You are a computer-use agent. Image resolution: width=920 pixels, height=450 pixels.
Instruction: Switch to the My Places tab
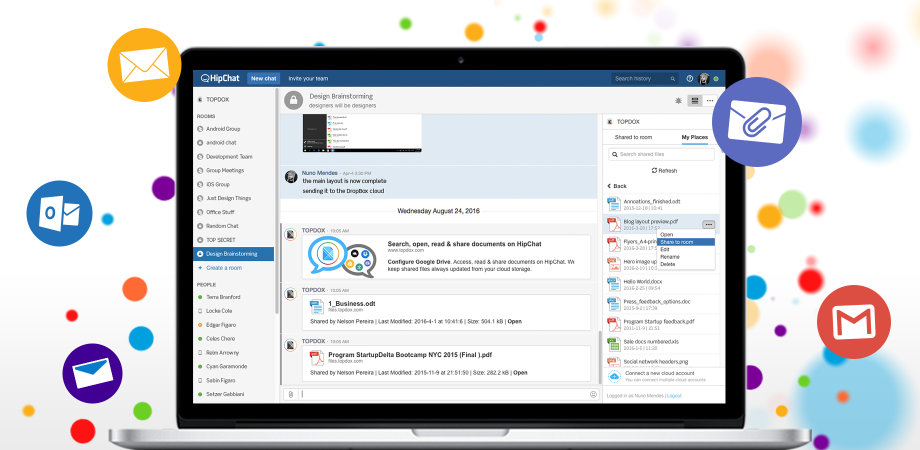[694, 137]
